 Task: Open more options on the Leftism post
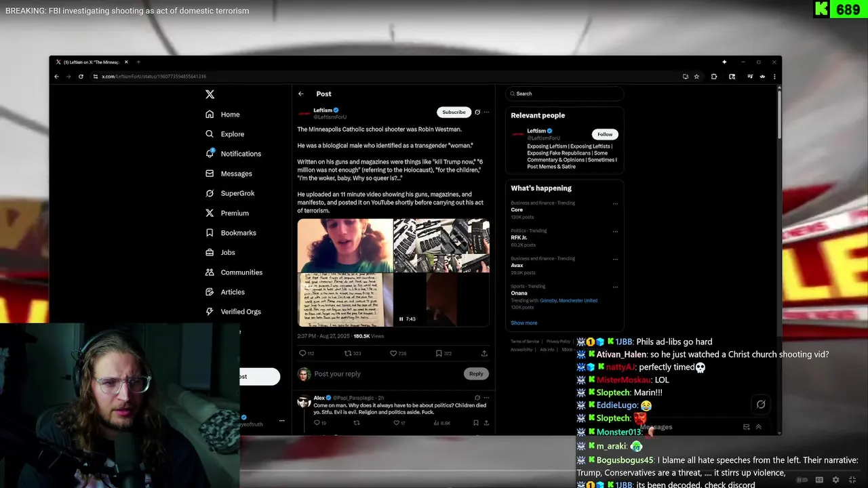486,112
